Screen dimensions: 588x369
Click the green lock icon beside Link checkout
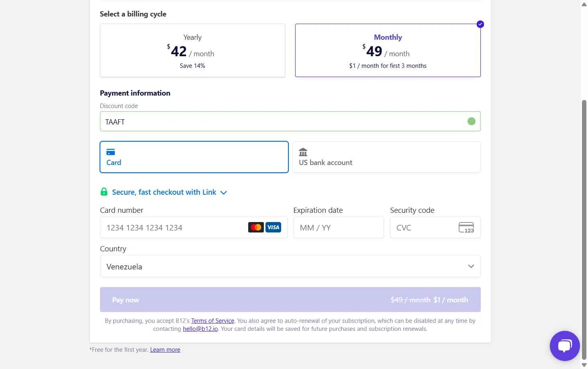[x=104, y=192]
